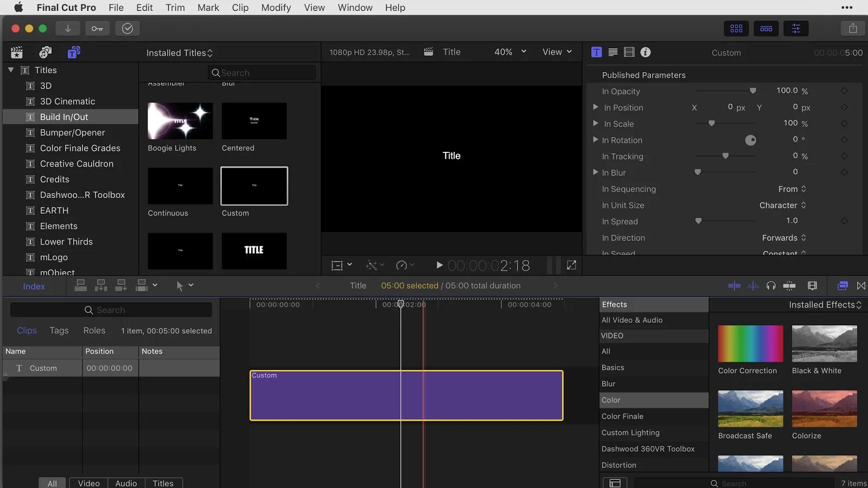Filter index by Video button
Screen dimensions: 868x488
coord(88,483)
